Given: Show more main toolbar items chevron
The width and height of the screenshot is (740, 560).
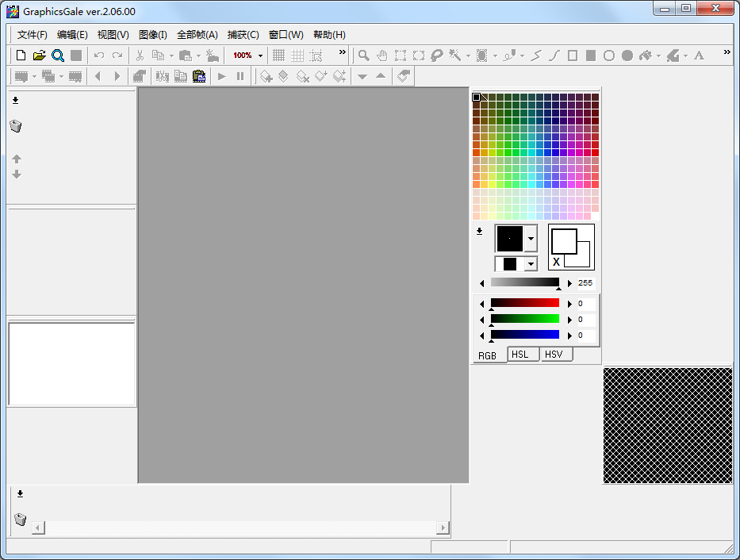Looking at the screenshot, I should [343, 52].
